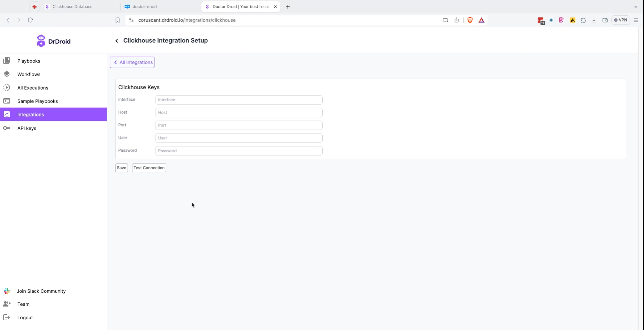Focus the User input field
The image size is (644, 330).
238,138
